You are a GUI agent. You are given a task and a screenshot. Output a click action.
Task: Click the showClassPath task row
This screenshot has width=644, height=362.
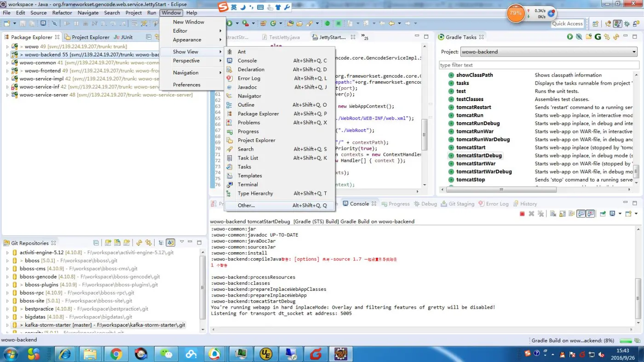(540, 75)
